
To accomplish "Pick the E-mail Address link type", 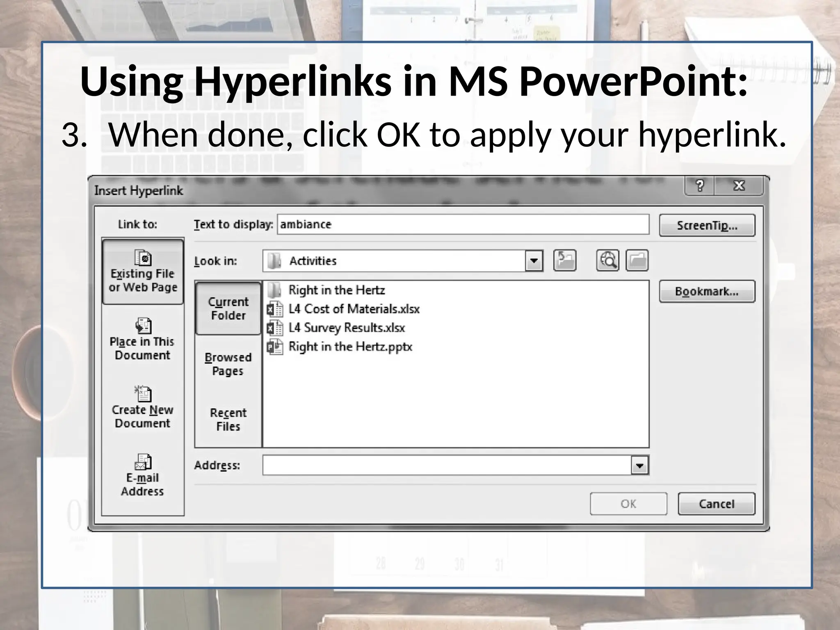I will (x=143, y=476).
